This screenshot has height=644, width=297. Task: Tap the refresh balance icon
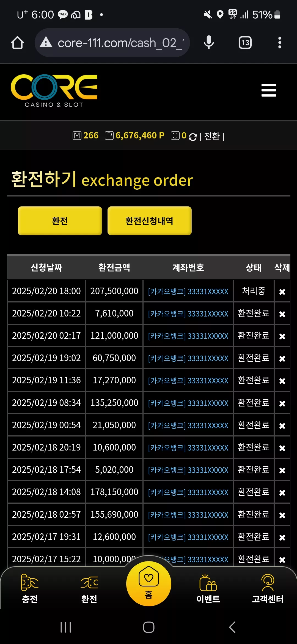(x=193, y=137)
